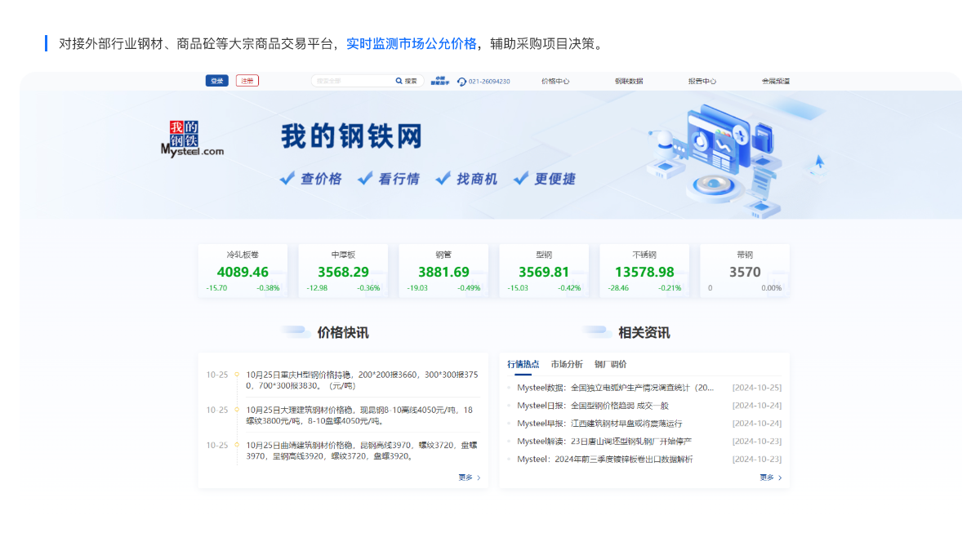Click the checkmark icon beside 看行情
Image resolution: width=980 pixels, height=533 pixels.
point(365,178)
